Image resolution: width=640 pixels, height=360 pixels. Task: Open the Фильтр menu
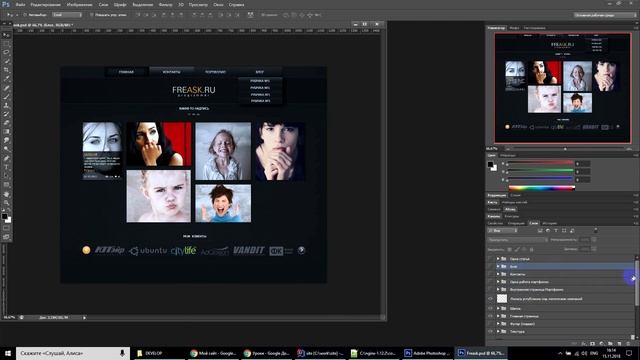pos(165,5)
